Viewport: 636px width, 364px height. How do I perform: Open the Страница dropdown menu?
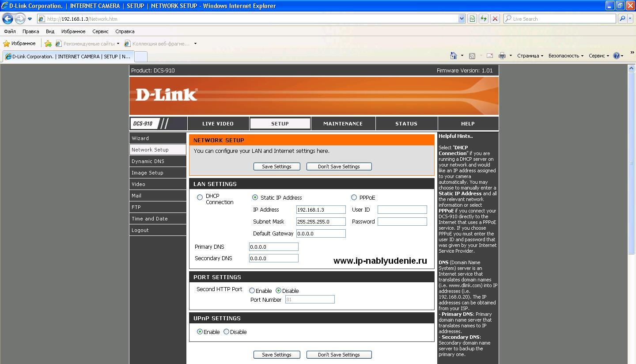pyautogui.click(x=530, y=56)
